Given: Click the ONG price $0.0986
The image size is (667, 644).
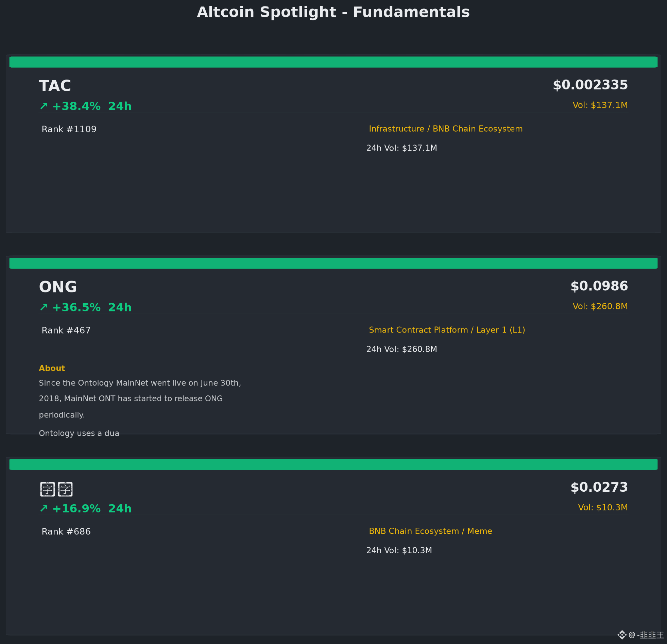Looking at the screenshot, I should click(x=599, y=286).
